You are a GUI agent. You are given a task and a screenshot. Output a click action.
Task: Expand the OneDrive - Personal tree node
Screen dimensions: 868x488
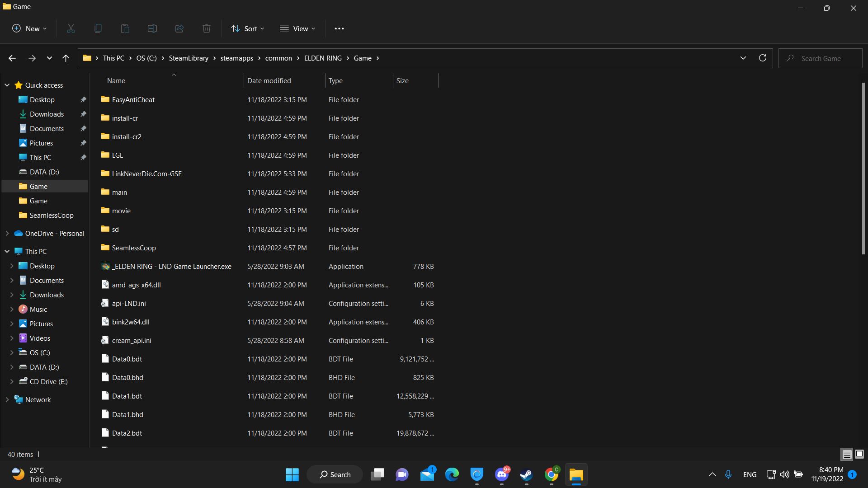point(7,234)
